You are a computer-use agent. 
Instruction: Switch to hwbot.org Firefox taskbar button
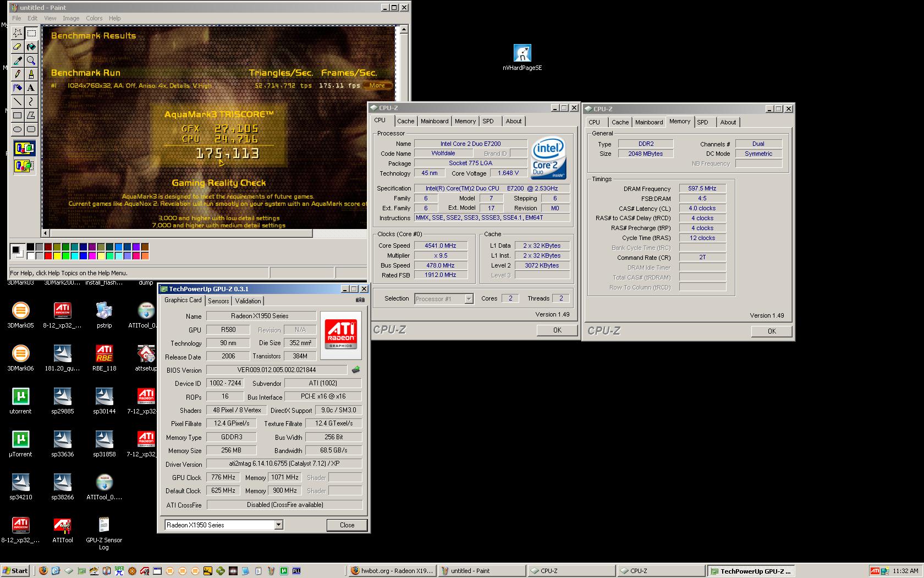click(393, 571)
